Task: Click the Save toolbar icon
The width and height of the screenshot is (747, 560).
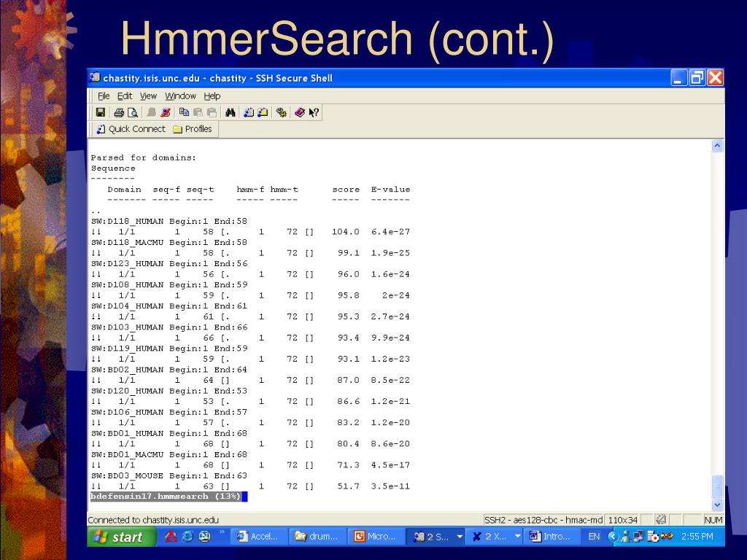Action: 100,112
